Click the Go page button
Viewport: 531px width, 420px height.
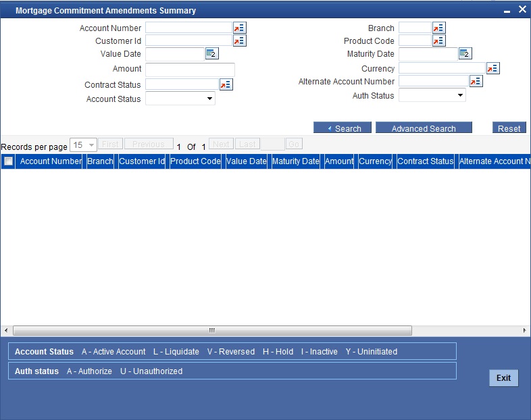294,144
